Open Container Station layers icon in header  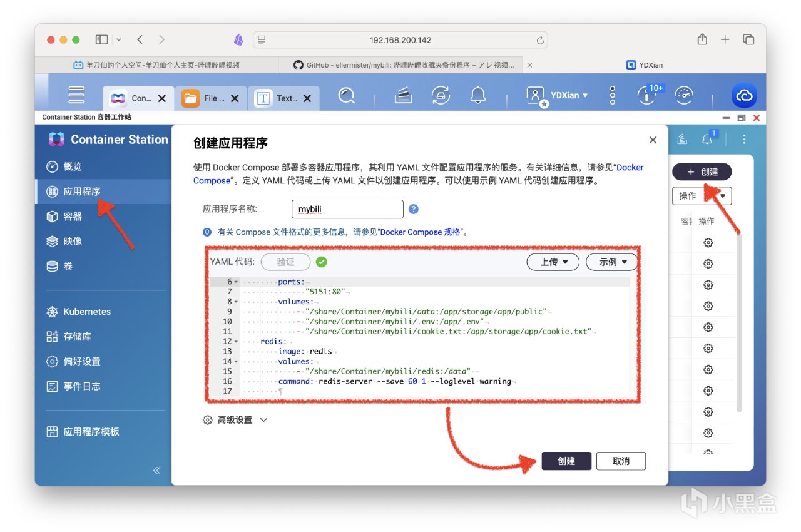tap(683, 139)
